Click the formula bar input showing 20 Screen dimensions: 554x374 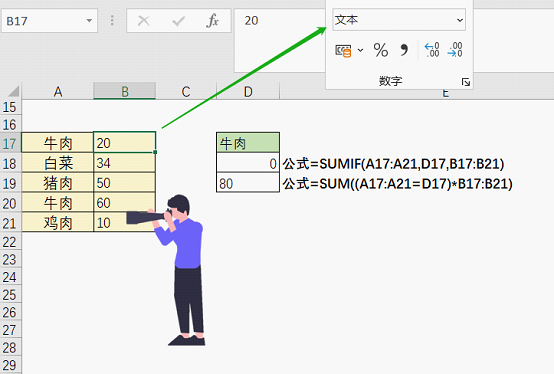pyautogui.click(x=279, y=20)
